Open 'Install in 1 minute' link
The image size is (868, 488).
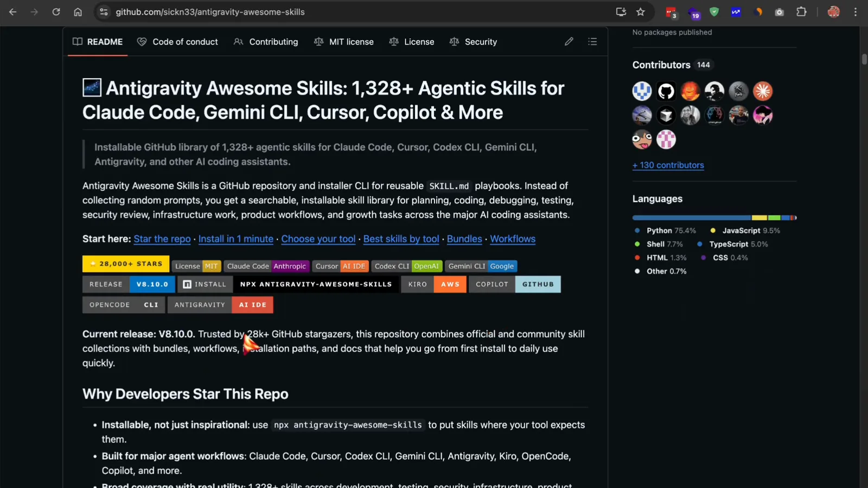point(236,239)
